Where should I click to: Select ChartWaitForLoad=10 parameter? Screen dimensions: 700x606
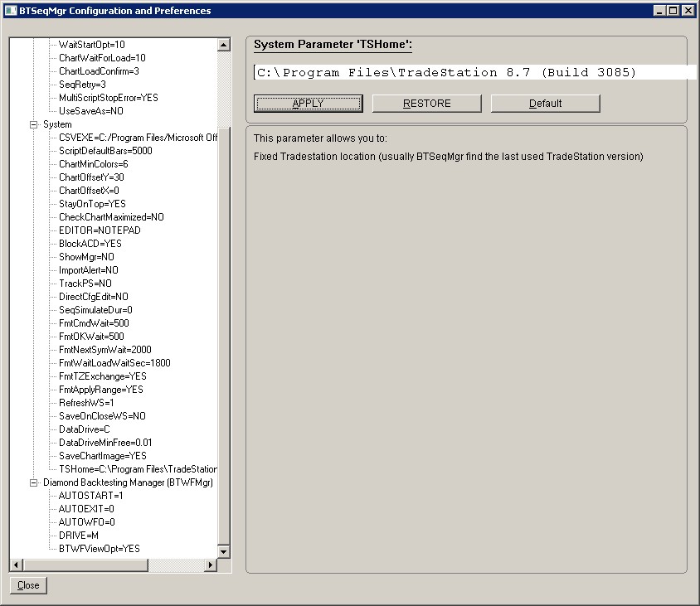[102, 58]
